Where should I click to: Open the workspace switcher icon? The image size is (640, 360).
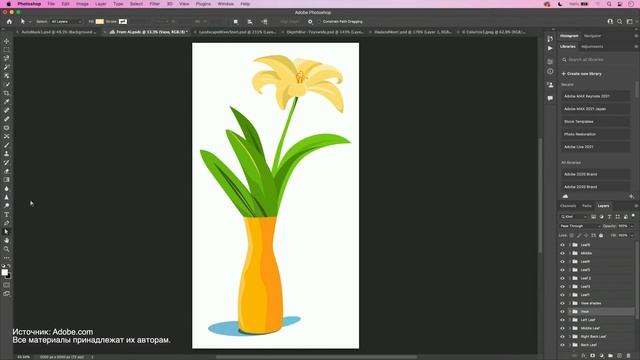point(630,22)
